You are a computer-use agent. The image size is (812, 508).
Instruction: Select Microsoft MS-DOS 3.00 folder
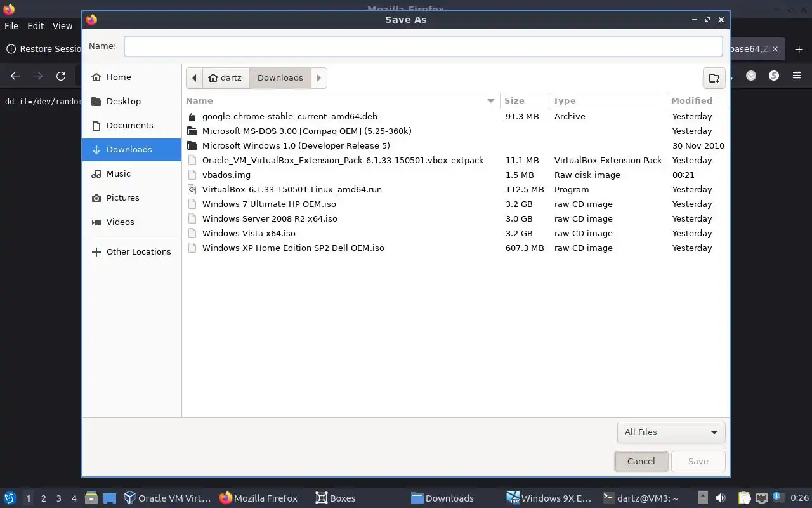[455, 131]
